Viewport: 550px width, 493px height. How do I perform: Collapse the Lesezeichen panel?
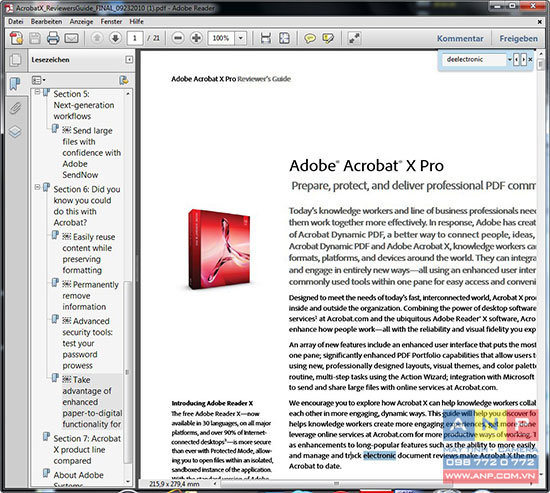point(129,60)
